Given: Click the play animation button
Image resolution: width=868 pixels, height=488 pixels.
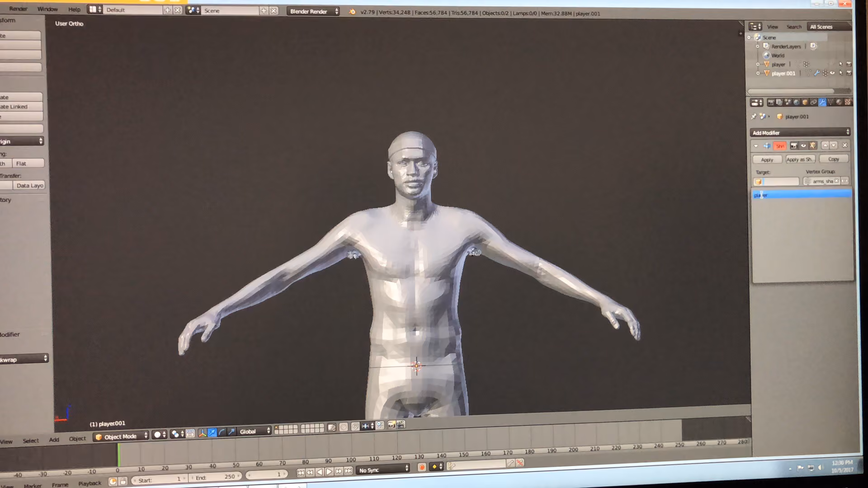Looking at the screenshot, I should click(x=329, y=472).
